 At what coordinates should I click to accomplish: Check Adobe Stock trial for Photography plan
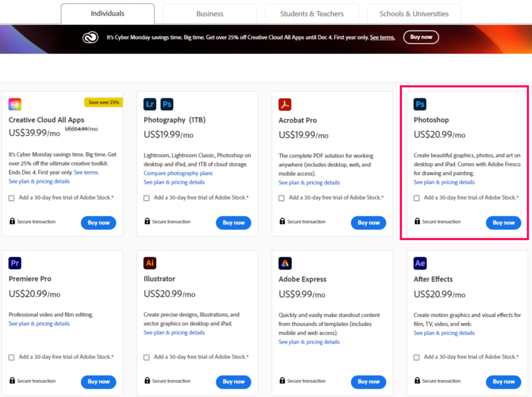(147, 198)
